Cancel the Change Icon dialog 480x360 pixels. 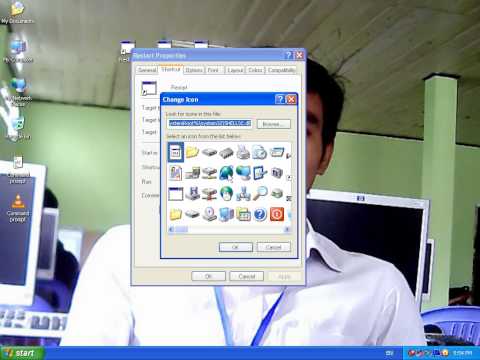tap(274, 247)
